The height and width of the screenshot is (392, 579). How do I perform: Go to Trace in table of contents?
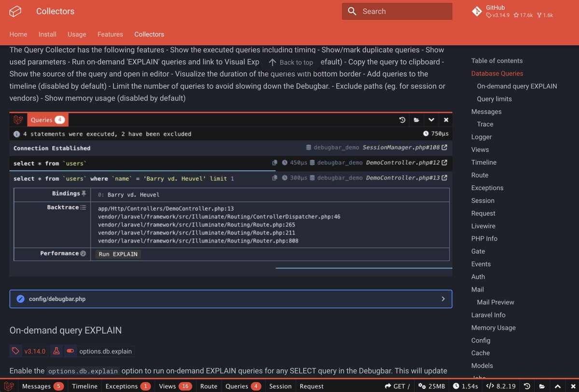(485, 124)
